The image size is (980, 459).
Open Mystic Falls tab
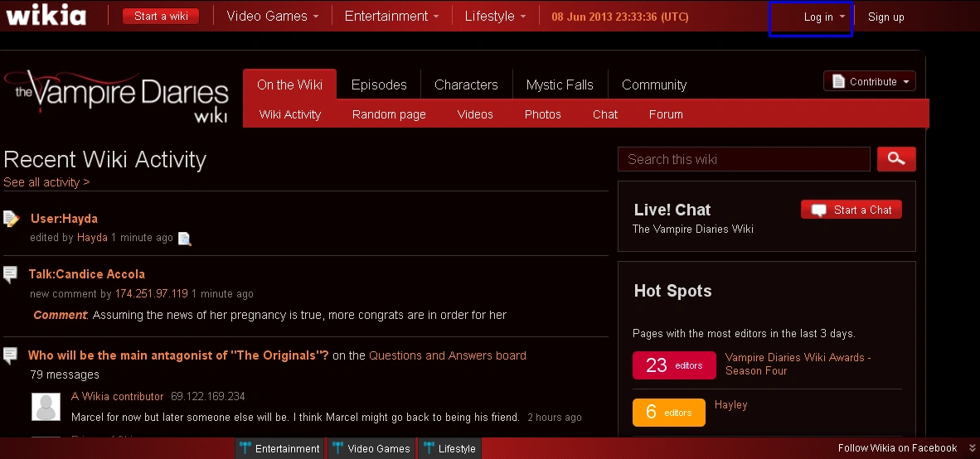pyautogui.click(x=560, y=85)
